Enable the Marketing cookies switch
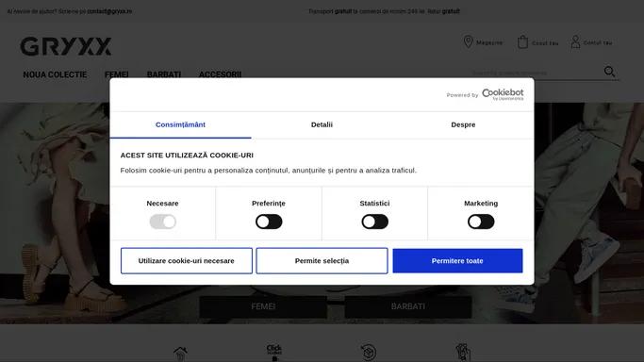 point(481,222)
